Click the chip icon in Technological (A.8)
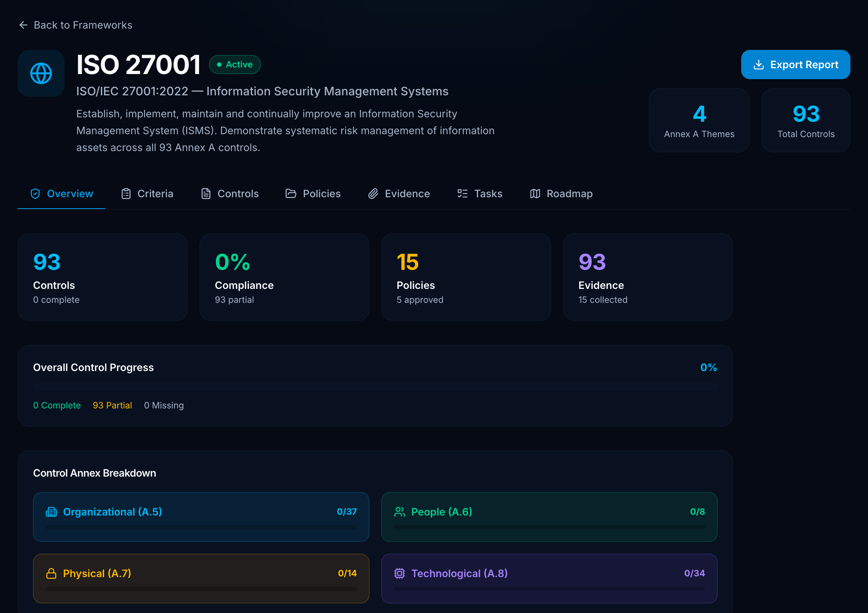This screenshot has width=868, height=613. (x=399, y=573)
